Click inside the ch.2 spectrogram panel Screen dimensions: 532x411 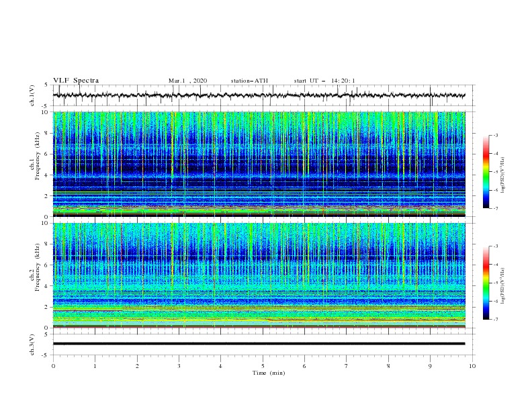point(259,275)
